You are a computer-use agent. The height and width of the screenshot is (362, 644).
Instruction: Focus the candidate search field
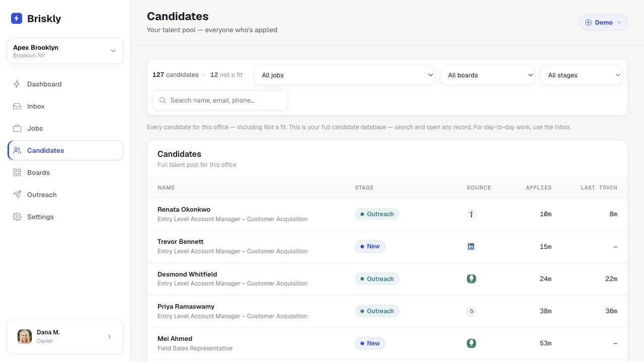click(x=220, y=100)
